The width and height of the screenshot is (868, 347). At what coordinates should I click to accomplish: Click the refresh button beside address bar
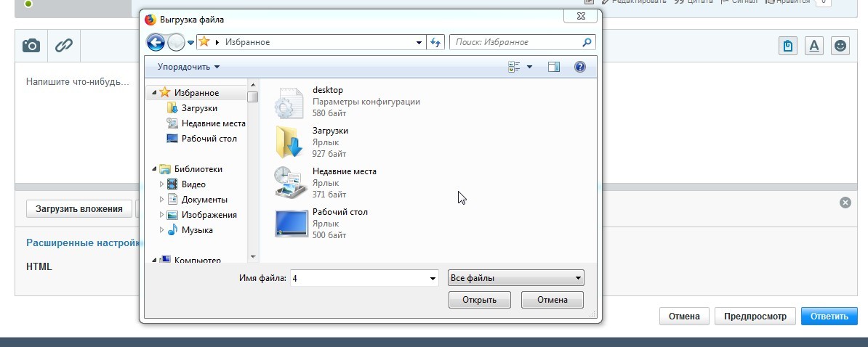click(x=436, y=42)
